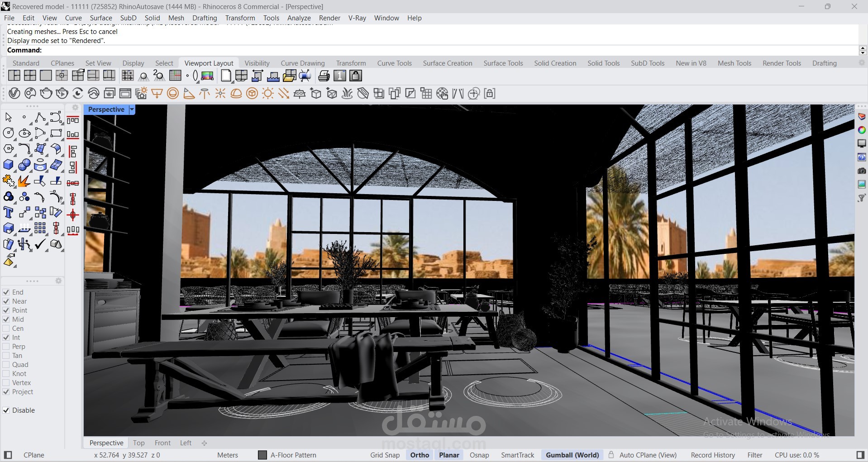The height and width of the screenshot is (462, 868).
Task: Toggle Ortho mode in status bar
Action: click(420, 455)
